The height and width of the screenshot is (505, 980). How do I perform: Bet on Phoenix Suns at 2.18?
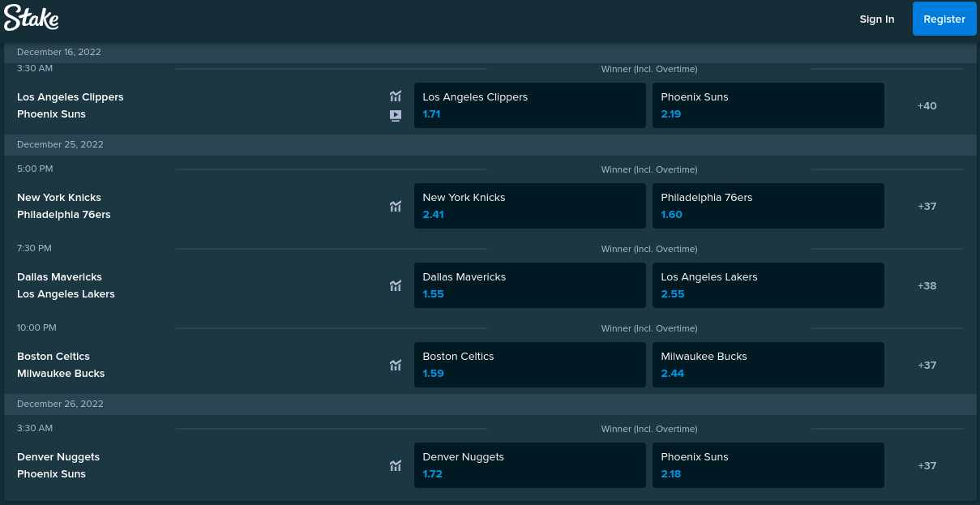(768, 465)
